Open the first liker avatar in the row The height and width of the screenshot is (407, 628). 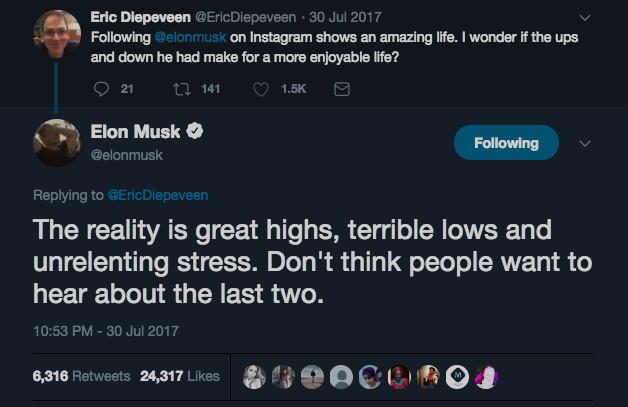tap(254, 377)
